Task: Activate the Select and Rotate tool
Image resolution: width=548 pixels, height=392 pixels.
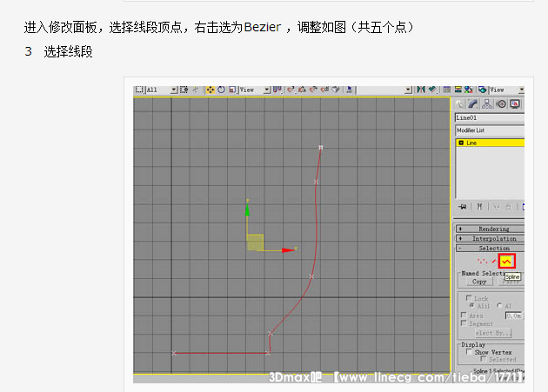Action: (221, 90)
